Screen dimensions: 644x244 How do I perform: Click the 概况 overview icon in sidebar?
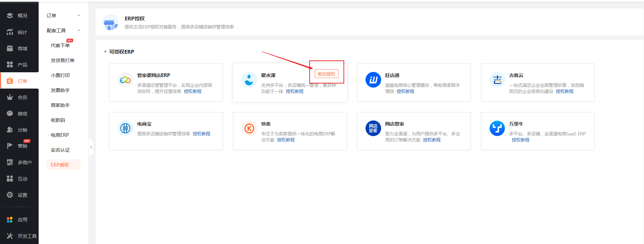10,16
